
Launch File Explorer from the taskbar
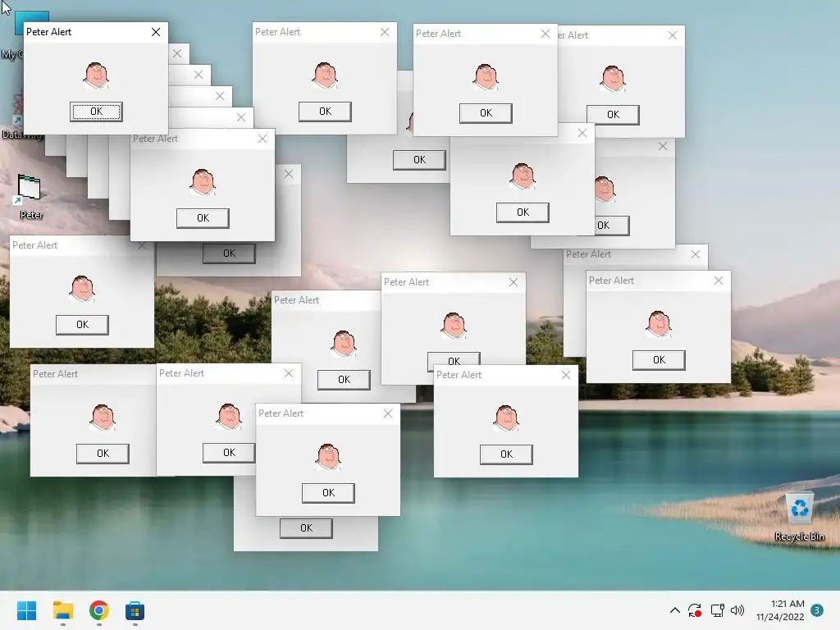(x=62, y=610)
